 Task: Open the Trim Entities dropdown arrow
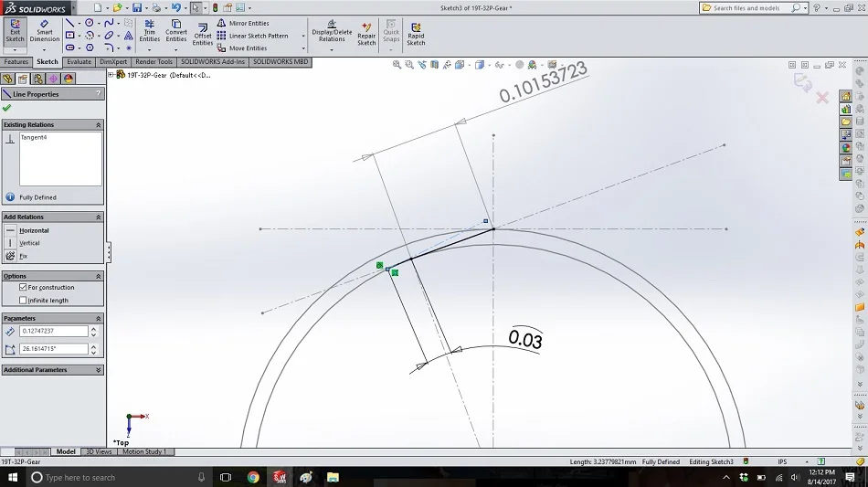[x=150, y=50]
